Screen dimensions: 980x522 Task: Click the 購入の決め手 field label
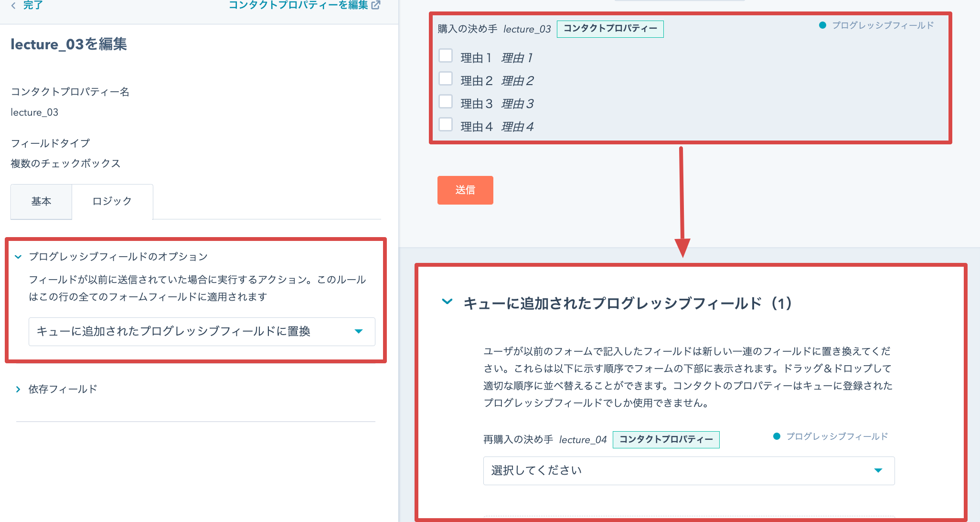point(468,29)
